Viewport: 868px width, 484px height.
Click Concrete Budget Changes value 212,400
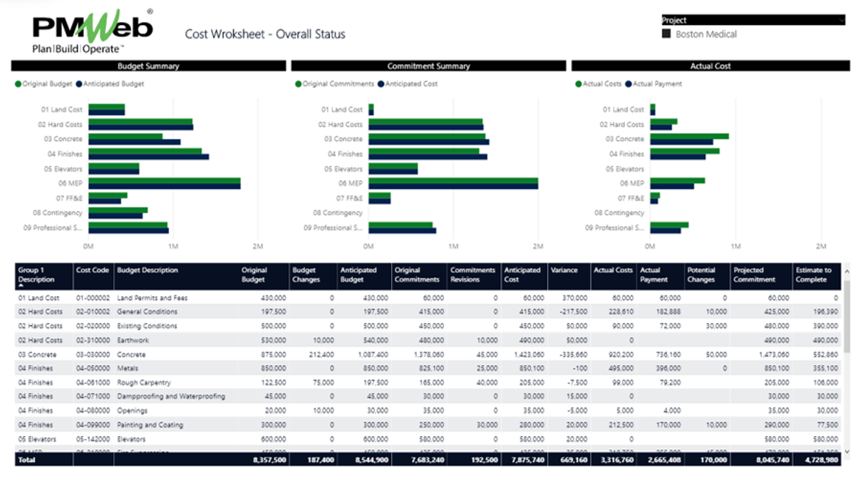(x=320, y=355)
